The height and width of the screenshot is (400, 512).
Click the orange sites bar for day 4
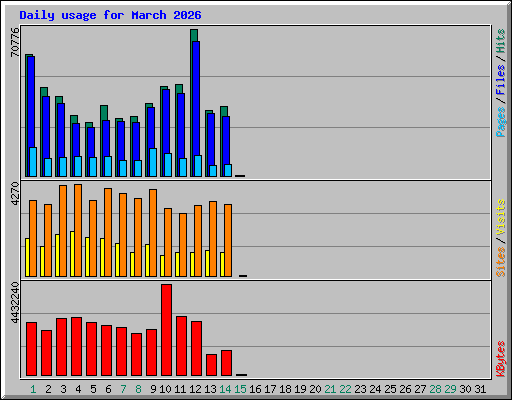coord(78,230)
